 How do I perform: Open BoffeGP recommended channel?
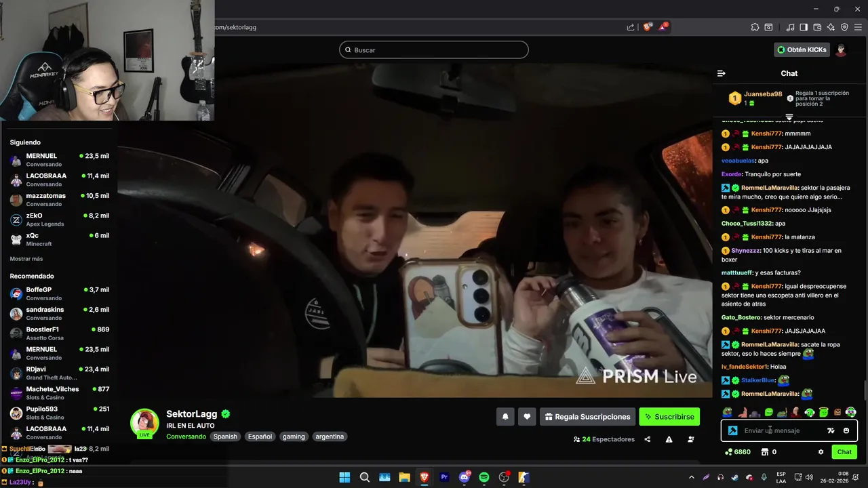[x=59, y=293]
